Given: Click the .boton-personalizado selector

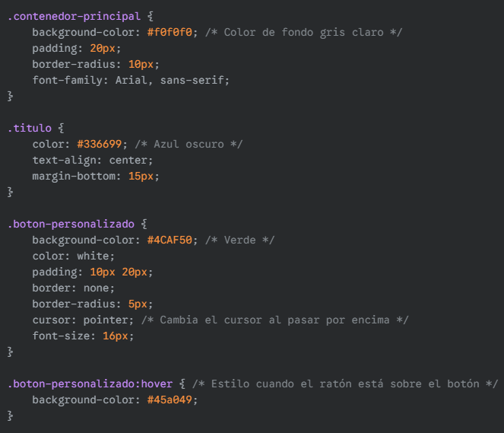Looking at the screenshot, I should [71, 224].
